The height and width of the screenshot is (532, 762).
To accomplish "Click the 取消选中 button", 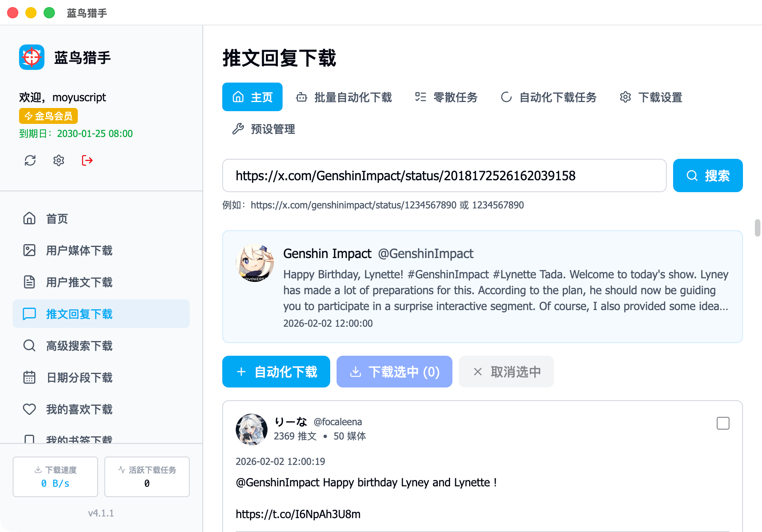I will point(506,372).
